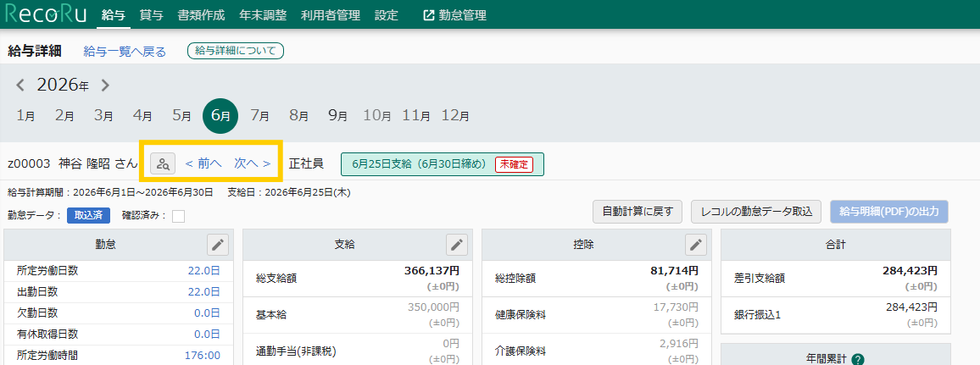The height and width of the screenshot is (365, 980).
Task: Select the 5月 month
Action: pos(182,115)
